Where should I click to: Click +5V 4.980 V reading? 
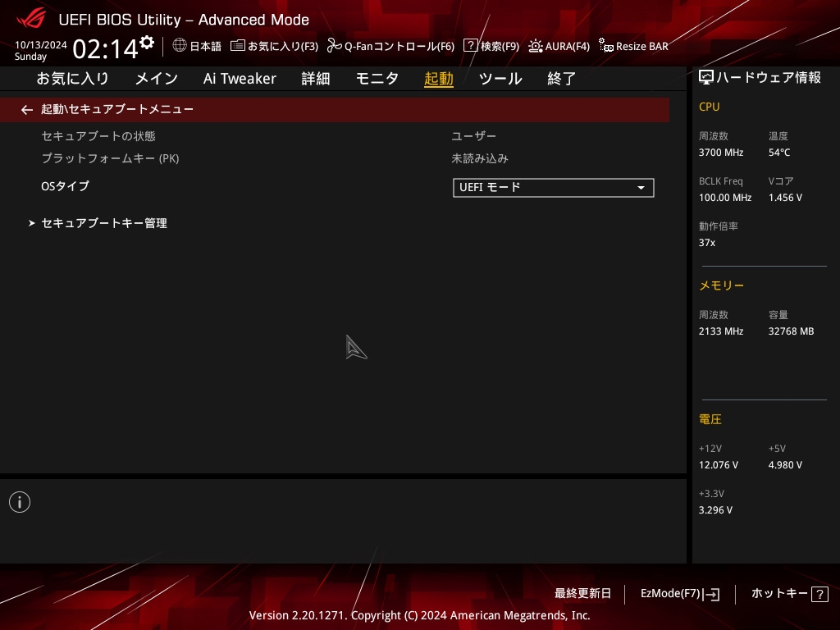[x=785, y=465]
